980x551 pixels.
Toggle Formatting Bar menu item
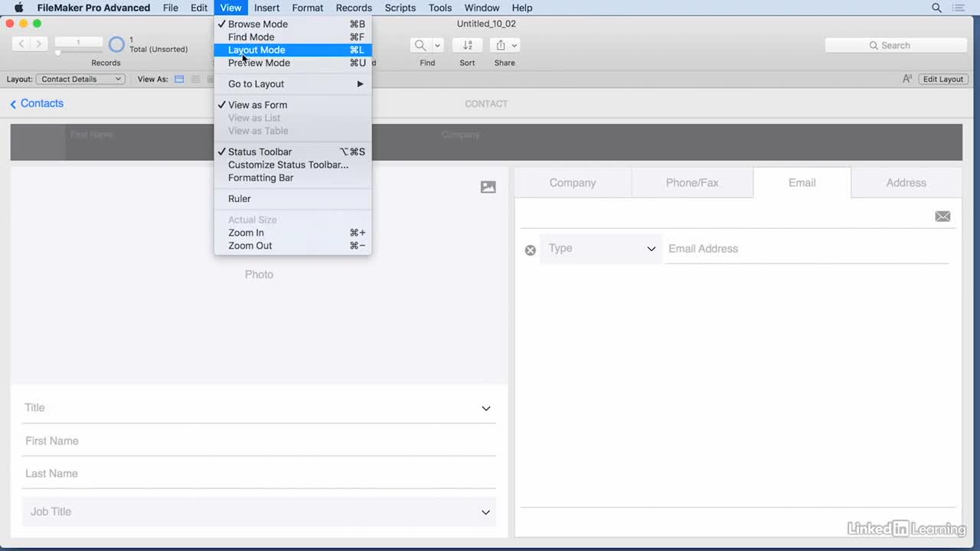pyautogui.click(x=292, y=178)
